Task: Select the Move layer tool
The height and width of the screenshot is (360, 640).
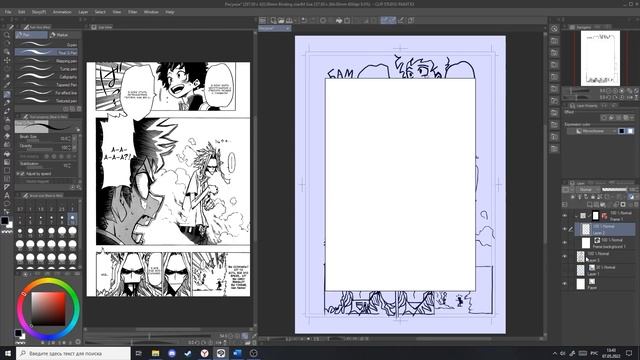Action: click(x=7, y=60)
